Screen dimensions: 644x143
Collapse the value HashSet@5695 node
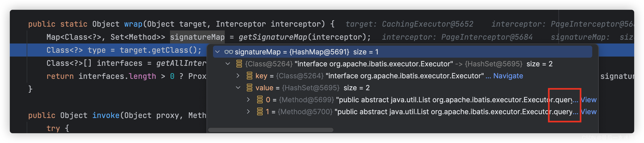click(238, 88)
